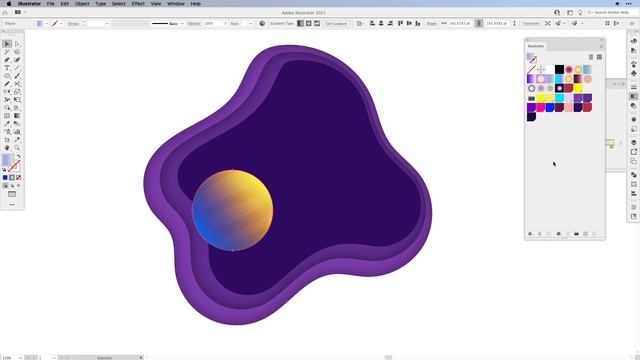Choose Linear Gradient type in control bar
Image resolution: width=640 pixels, height=360 pixels.
click(300, 24)
